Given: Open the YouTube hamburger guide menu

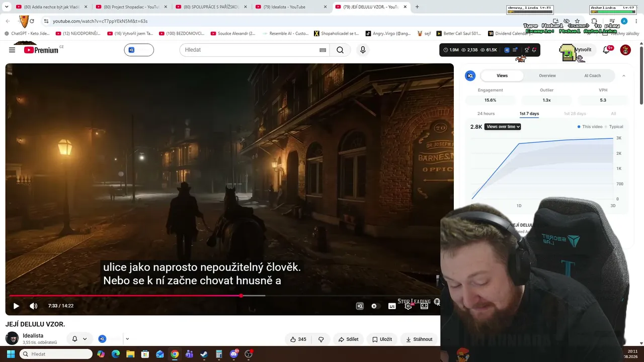Looking at the screenshot, I should click(x=12, y=50).
